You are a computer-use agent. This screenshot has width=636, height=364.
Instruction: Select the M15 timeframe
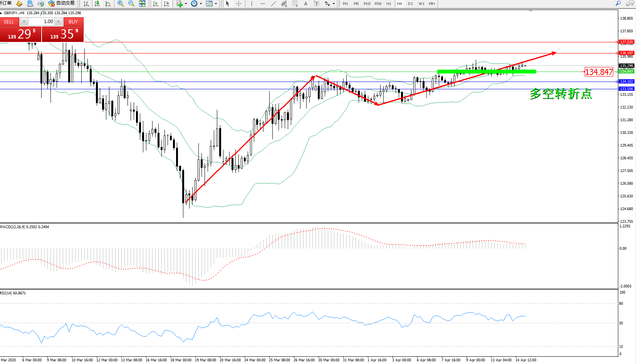pos(367,3)
